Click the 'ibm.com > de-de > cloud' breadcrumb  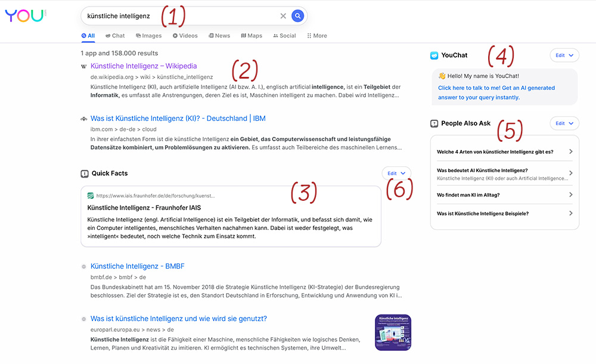pyautogui.click(x=123, y=129)
